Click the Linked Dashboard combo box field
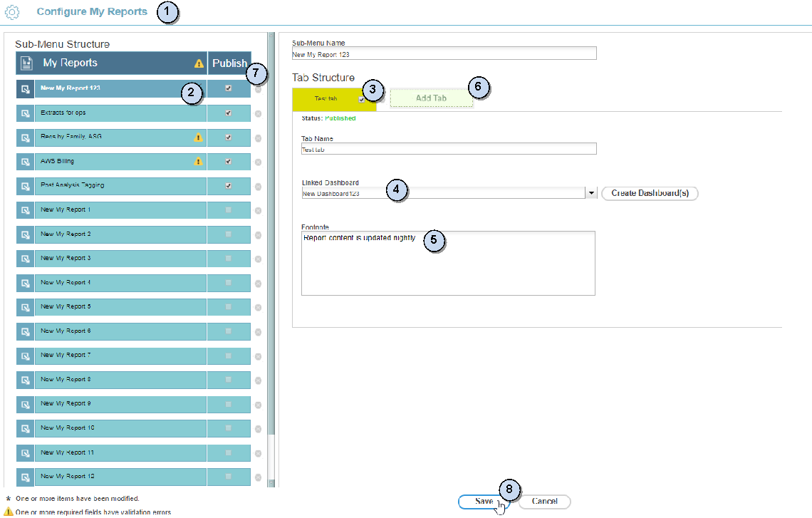Image resolution: width=812 pixels, height=518 pixels. tap(443, 193)
